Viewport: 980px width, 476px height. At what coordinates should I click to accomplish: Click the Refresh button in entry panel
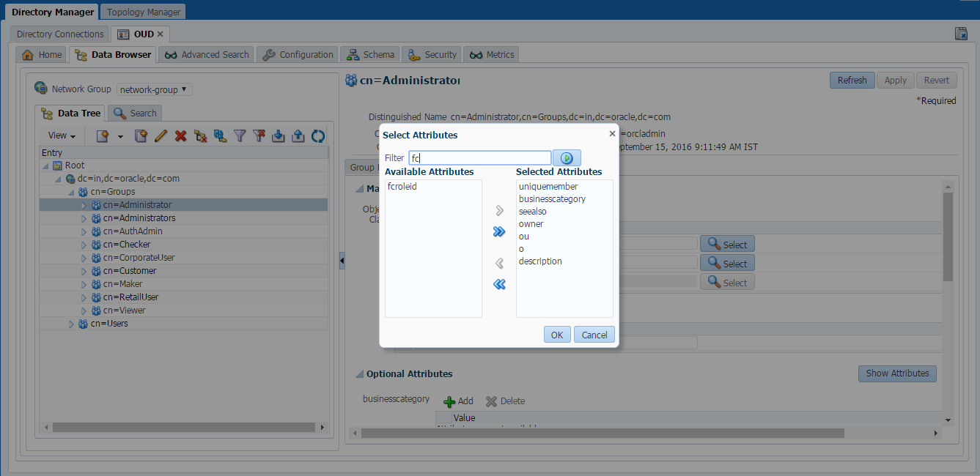tap(852, 81)
